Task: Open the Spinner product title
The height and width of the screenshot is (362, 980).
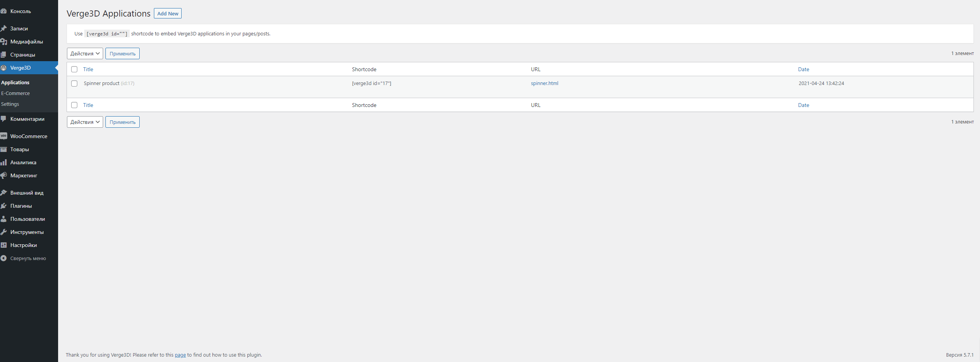Action: (x=102, y=83)
